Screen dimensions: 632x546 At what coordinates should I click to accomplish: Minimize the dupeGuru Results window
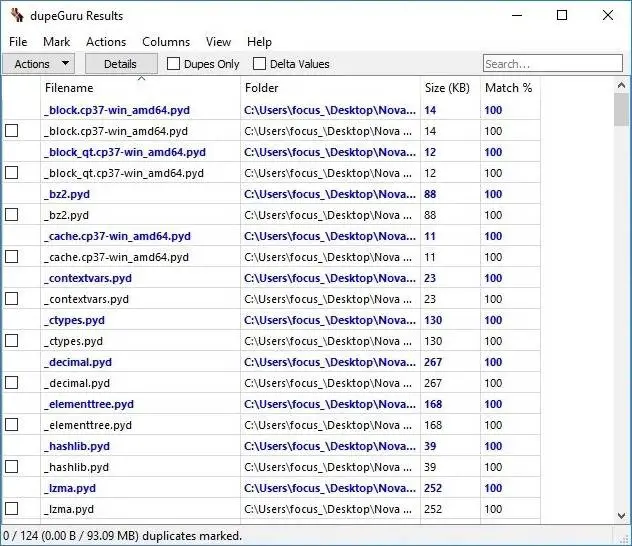coord(517,15)
